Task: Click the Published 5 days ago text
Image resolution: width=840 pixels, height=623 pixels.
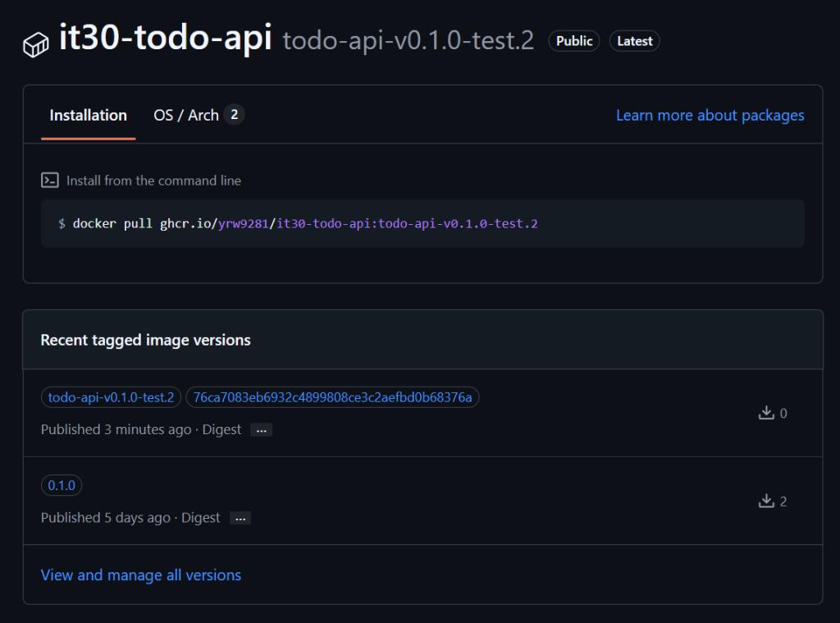Action: tap(106, 517)
